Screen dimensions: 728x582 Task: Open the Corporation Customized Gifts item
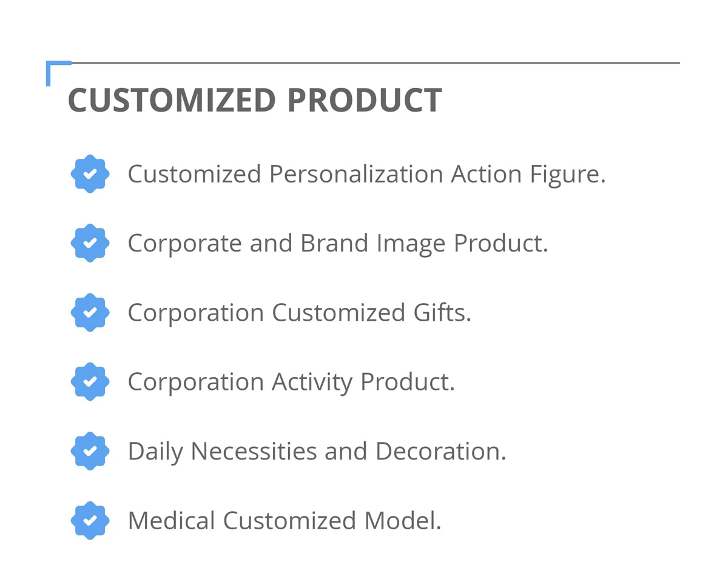pyautogui.click(x=299, y=313)
